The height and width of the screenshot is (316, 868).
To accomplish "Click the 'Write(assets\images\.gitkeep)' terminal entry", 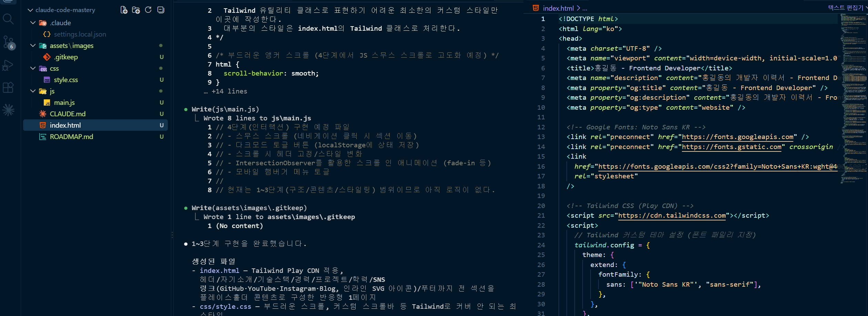I will pyautogui.click(x=249, y=208).
